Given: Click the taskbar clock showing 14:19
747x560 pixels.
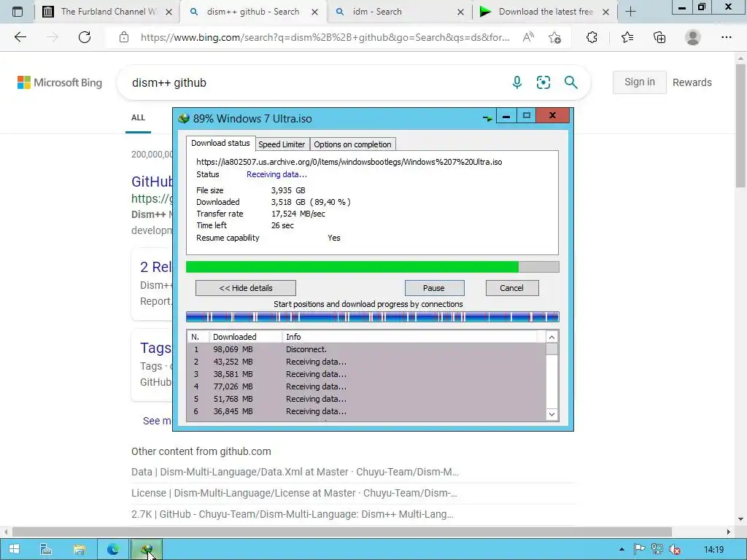Looking at the screenshot, I should click(713, 550).
